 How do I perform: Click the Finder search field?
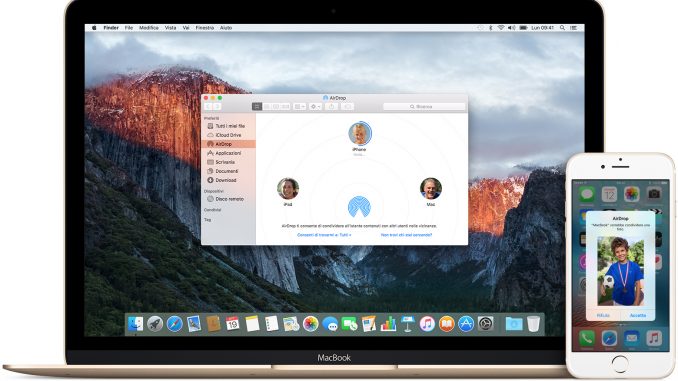(x=424, y=106)
